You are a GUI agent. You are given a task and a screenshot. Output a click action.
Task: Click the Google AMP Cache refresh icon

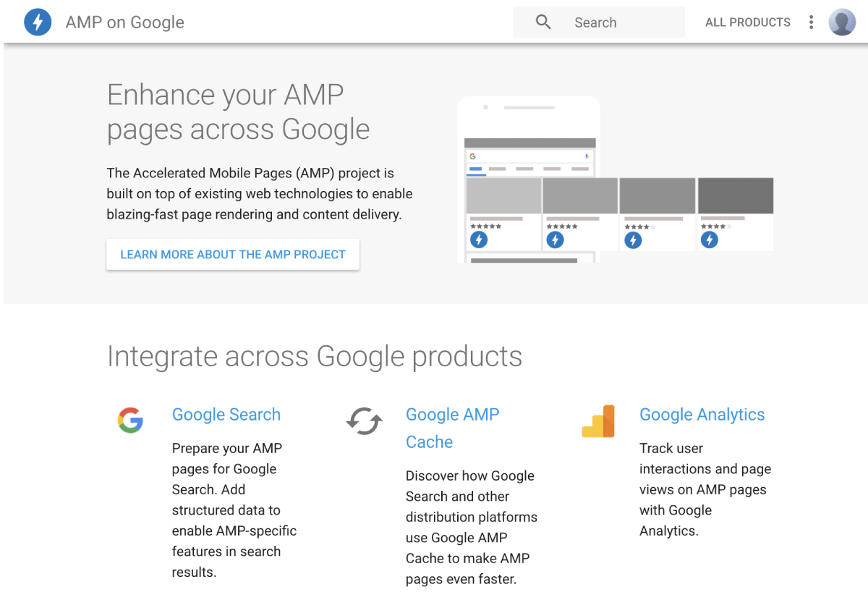[x=364, y=421]
